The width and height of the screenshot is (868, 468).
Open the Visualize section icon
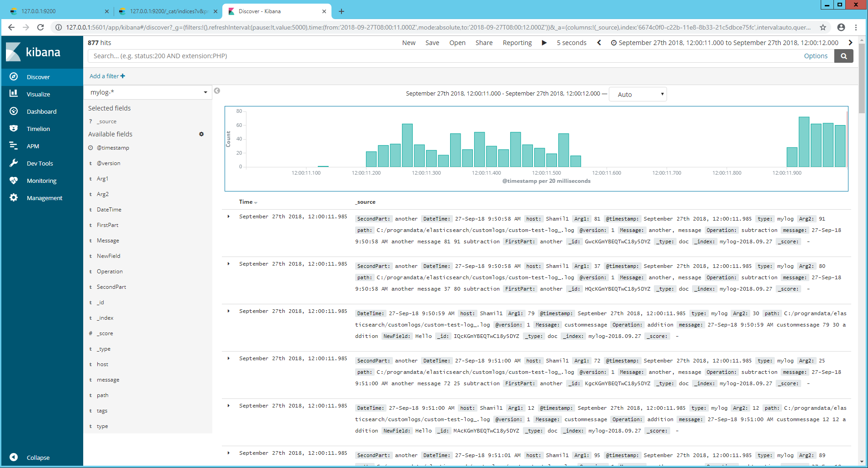click(x=14, y=94)
